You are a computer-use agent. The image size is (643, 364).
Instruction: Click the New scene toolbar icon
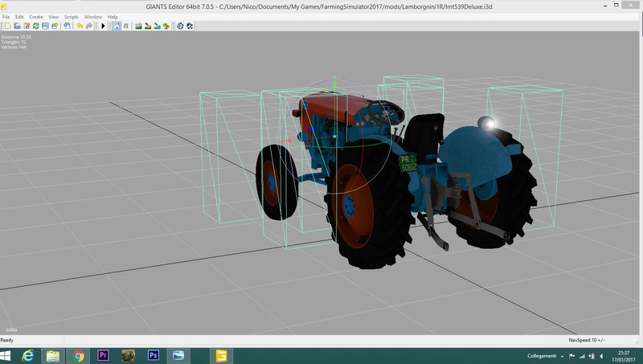[7, 26]
